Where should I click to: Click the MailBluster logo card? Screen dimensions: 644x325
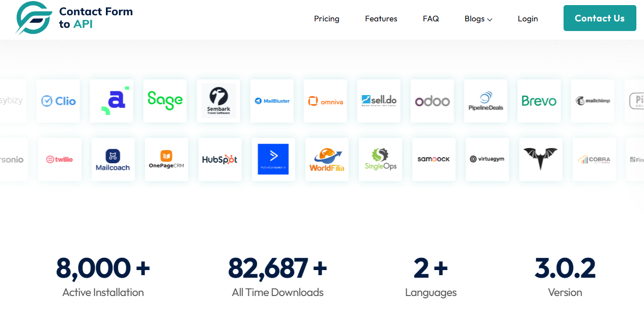pyautogui.click(x=272, y=101)
